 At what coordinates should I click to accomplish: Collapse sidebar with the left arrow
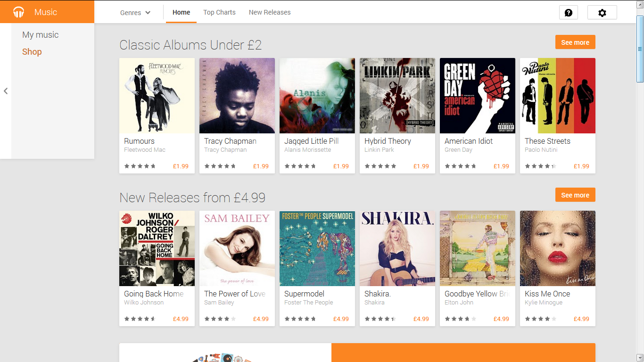(6, 91)
